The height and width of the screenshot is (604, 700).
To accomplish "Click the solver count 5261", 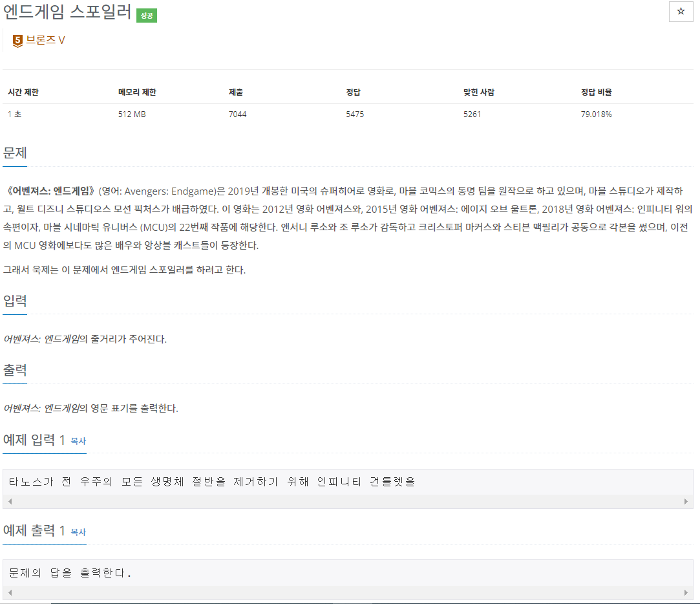I will point(472,114).
